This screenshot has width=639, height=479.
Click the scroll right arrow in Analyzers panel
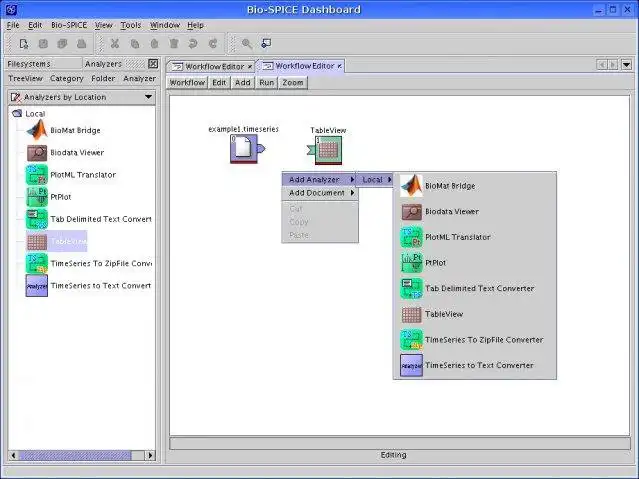(x=150, y=455)
